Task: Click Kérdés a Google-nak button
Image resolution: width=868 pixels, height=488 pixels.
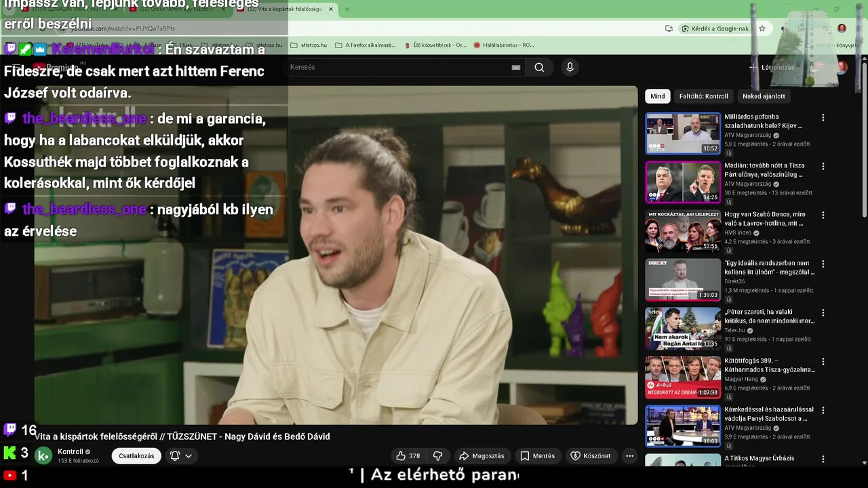Action: (x=715, y=28)
